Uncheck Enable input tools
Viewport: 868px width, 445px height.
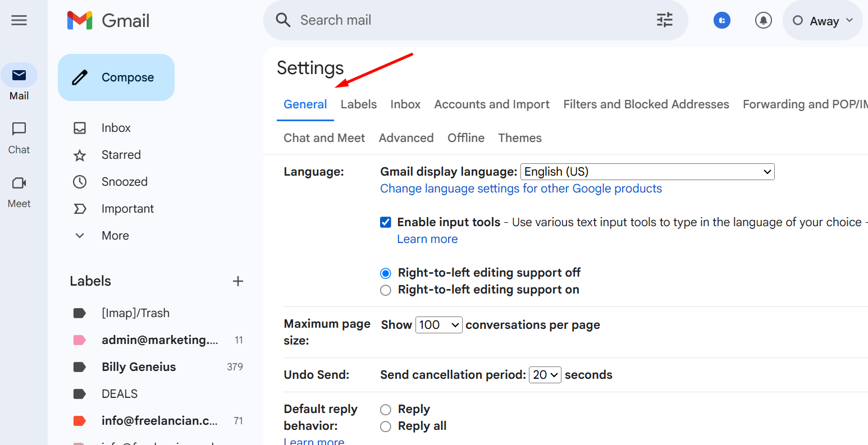(386, 222)
